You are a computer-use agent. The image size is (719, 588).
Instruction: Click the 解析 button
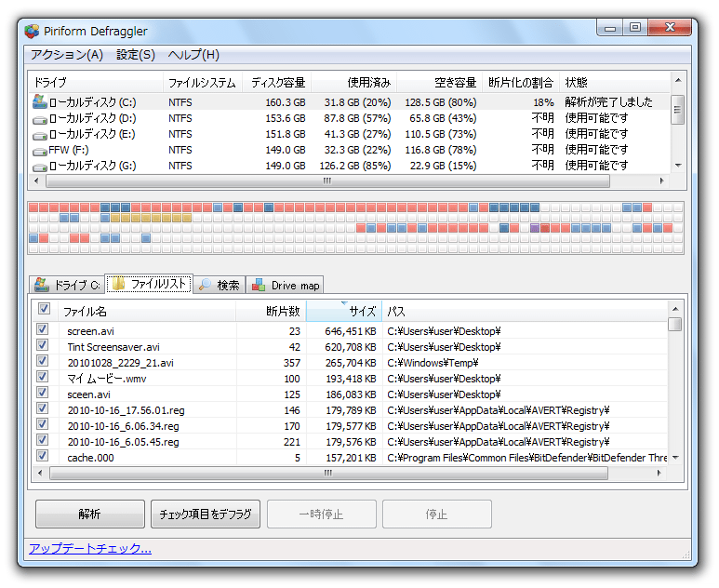pyautogui.click(x=90, y=514)
